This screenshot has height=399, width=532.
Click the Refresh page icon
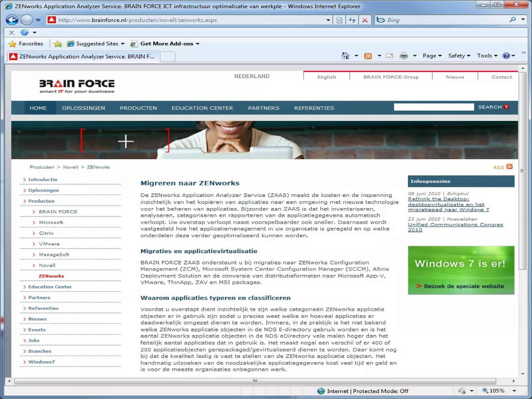click(352, 20)
